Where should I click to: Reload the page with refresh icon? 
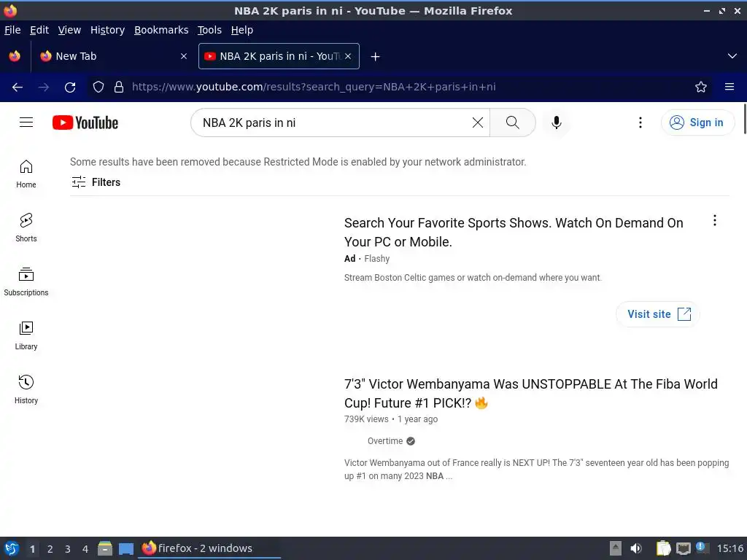[x=70, y=87]
